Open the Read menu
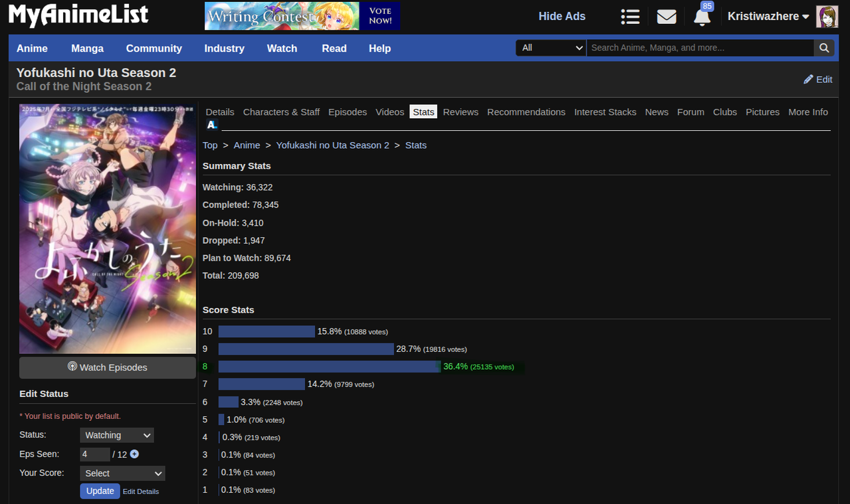 [334, 48]
